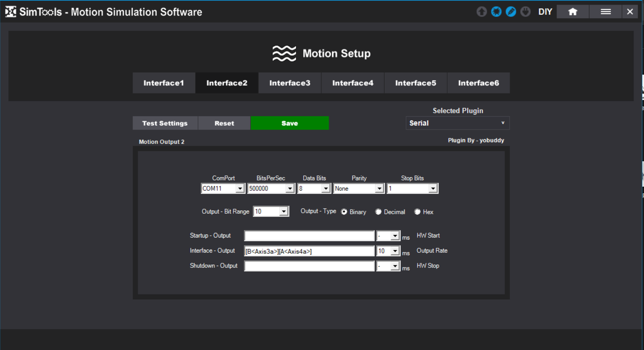Switch to the Interface3 tab
Viewport: 644px width, 350px height.
(x=290, y=83)
